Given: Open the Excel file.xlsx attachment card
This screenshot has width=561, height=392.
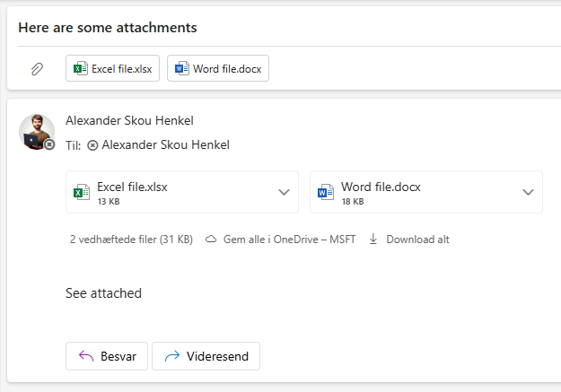Looking at the screenshot, I should point(182,192).
